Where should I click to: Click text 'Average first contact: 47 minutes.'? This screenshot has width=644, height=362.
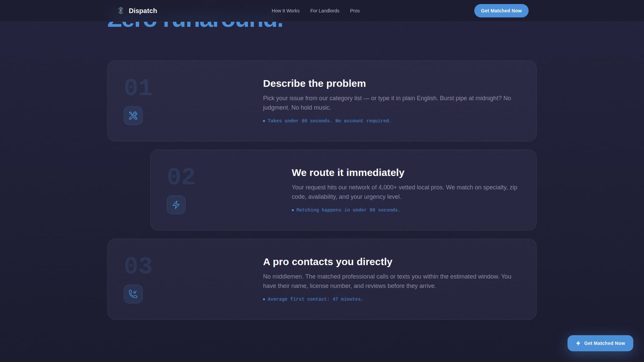[x=315, y=299]
